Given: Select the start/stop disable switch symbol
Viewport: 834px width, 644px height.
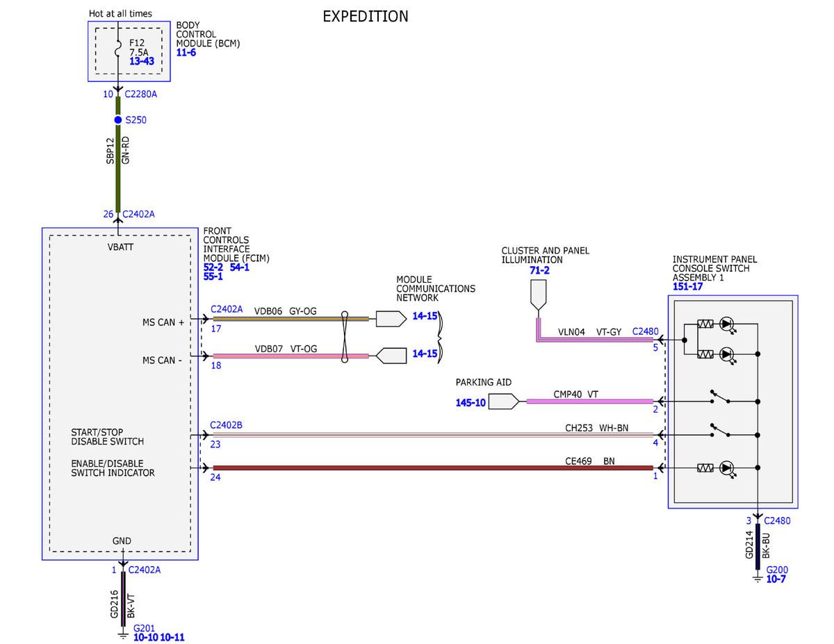Looking at the screenshot, I should pos(721,431).
